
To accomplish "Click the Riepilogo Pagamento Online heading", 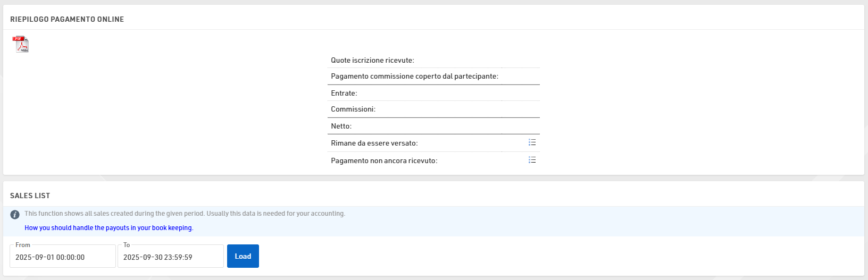I will 67,19.
